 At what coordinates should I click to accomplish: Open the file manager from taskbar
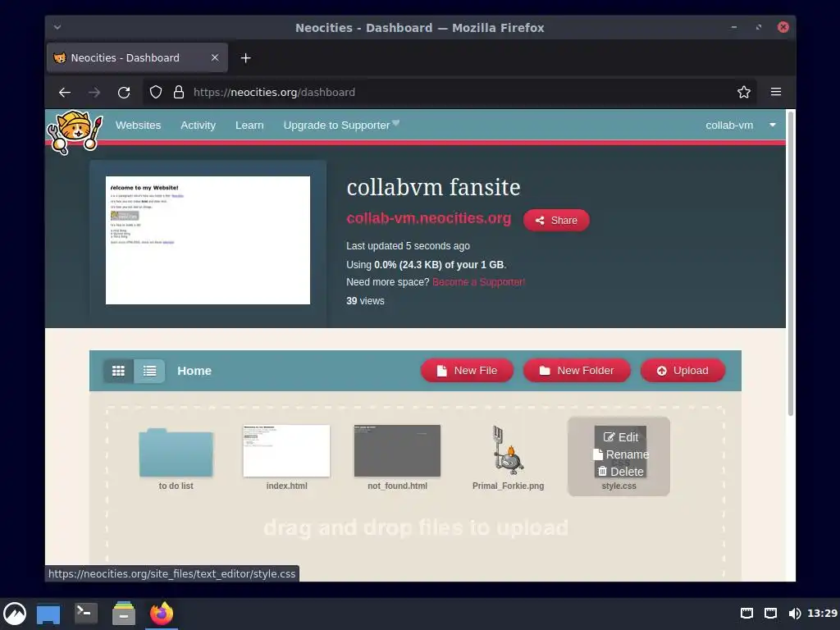(x=124, y=614)
